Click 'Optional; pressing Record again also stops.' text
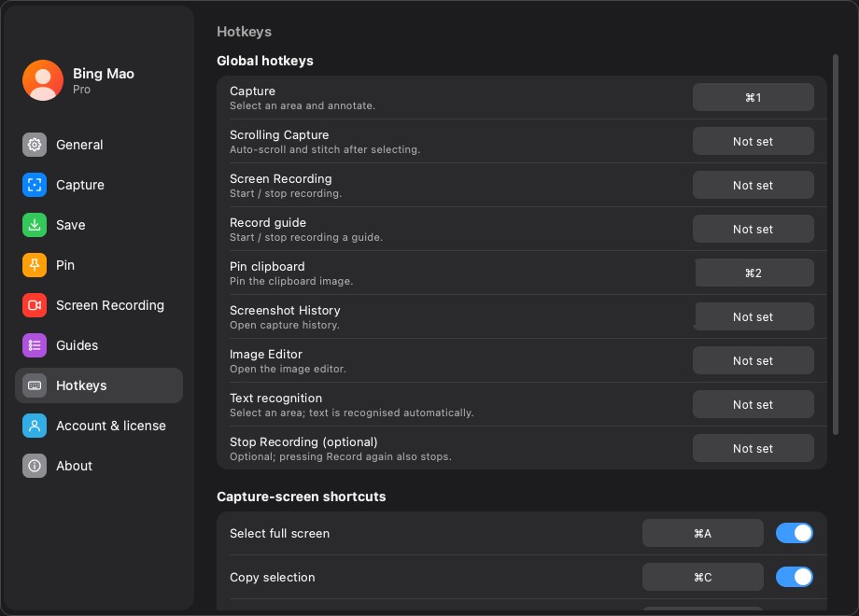Image resolution: width=859 pixels, height=616 pixels. click(x=340, y=456)
